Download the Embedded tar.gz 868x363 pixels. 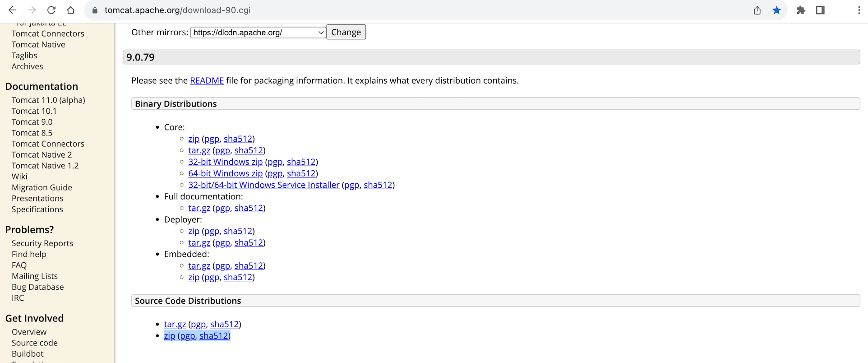[x=199, y=266]
